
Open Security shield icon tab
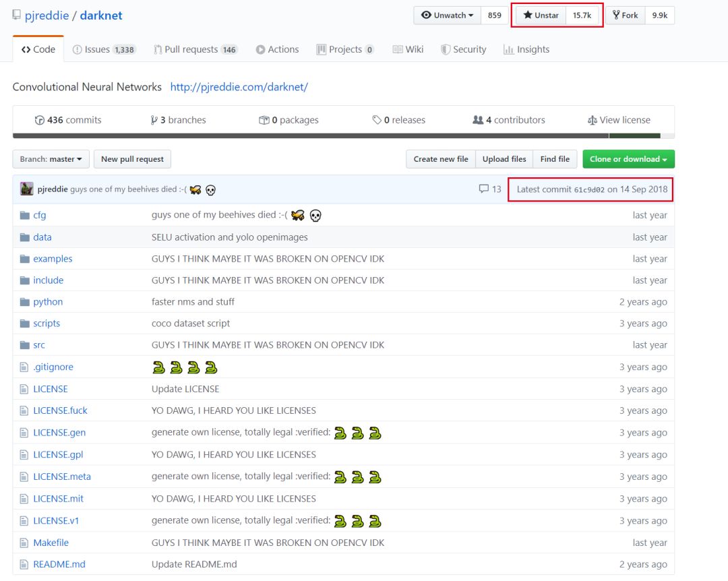(446, 50)
